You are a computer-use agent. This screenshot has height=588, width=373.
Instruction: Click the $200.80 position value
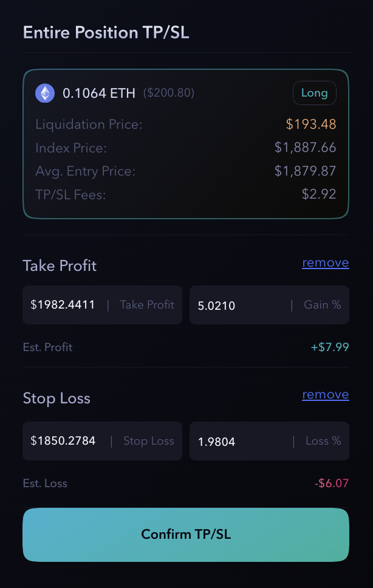tap(169, 93)
